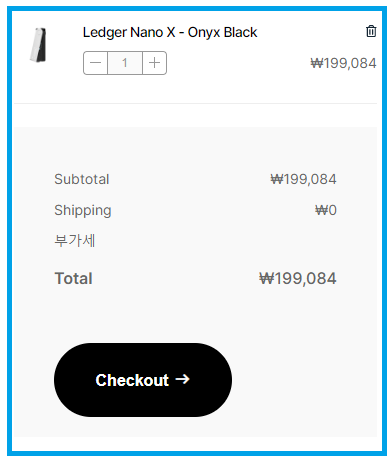
Task: Select the ₩0 shipping amount
Action: tap(326, 210)
